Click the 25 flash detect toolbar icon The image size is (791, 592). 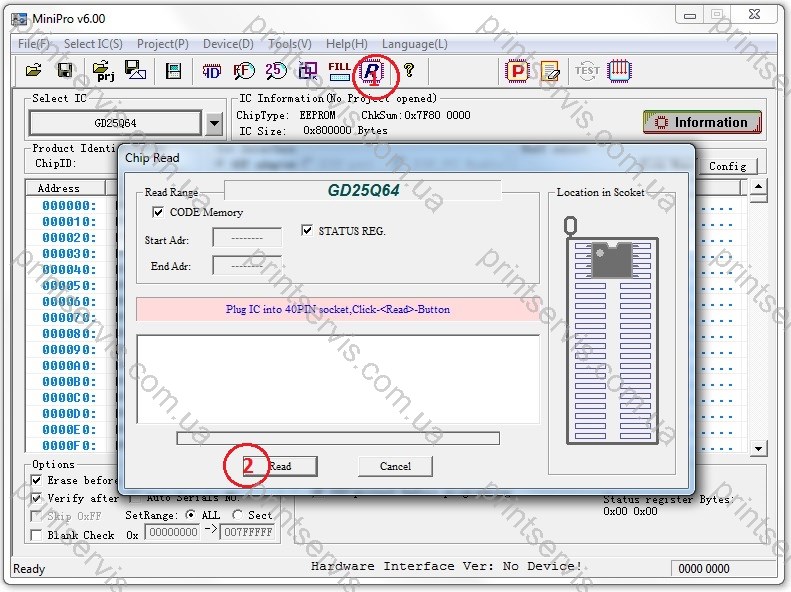[276, 71]
